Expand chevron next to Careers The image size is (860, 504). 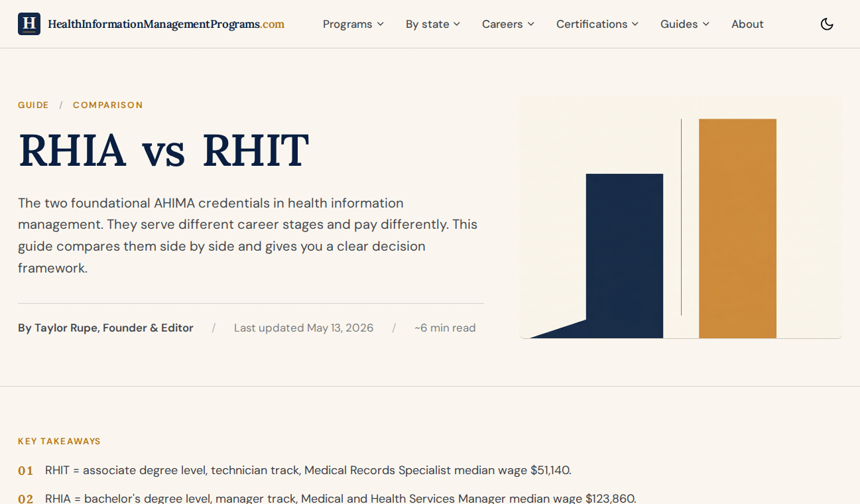(530, 24)
